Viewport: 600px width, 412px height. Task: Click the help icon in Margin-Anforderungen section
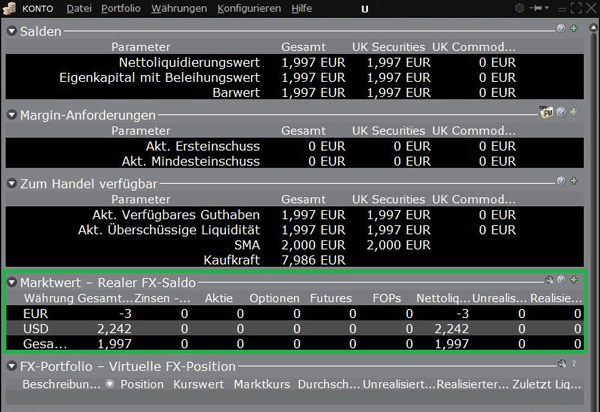click(x=561, y=112)
